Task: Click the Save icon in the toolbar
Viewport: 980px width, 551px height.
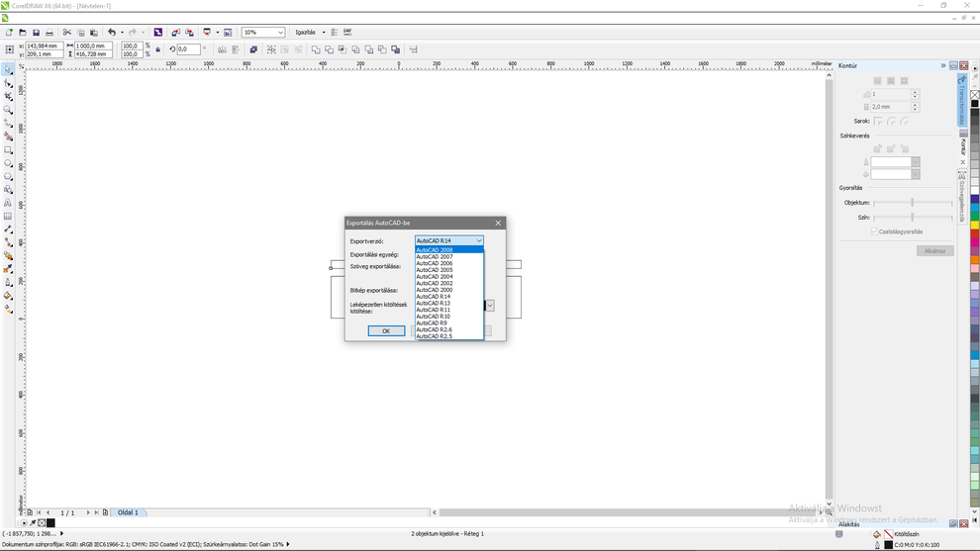Action: 36,33
